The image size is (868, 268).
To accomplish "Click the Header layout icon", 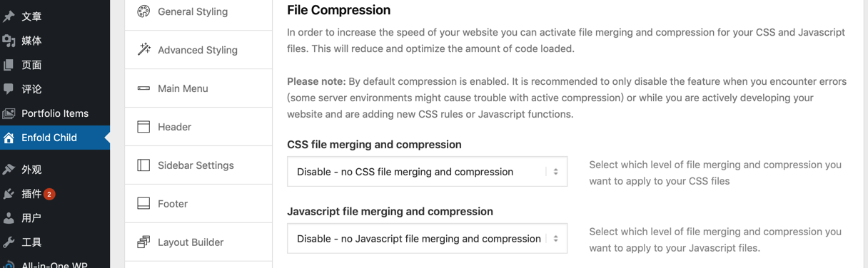I will pos(143,127).
